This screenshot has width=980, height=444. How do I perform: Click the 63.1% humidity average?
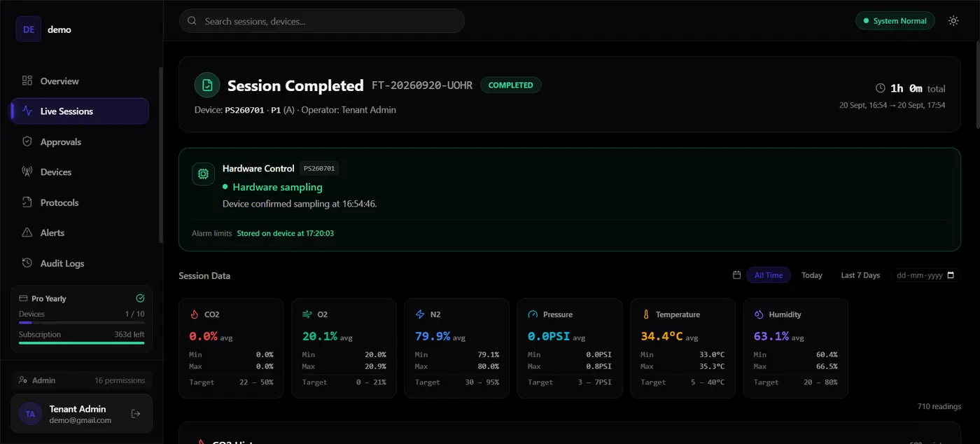pyautogui.click(x=771, y=336)
